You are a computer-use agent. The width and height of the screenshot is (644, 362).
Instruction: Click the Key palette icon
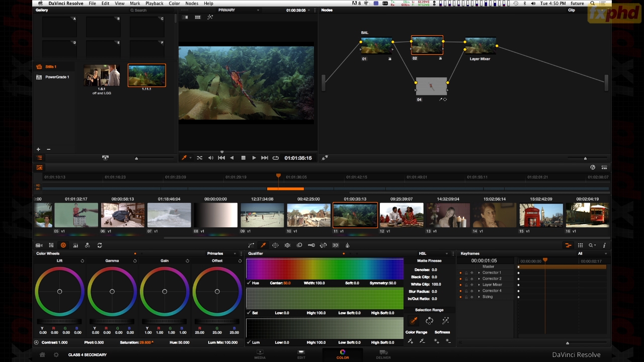[x=311, y=245]
